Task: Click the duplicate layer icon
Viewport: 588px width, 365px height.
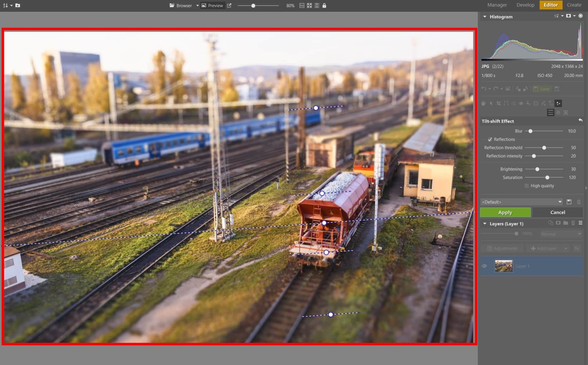Action: coord(550,223)
